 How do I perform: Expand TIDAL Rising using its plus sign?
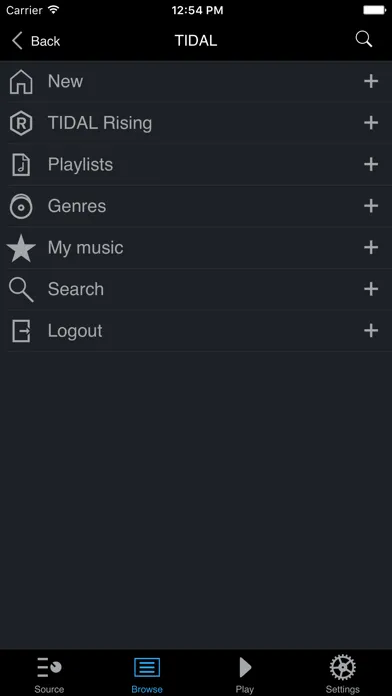[x=371, y=123]
